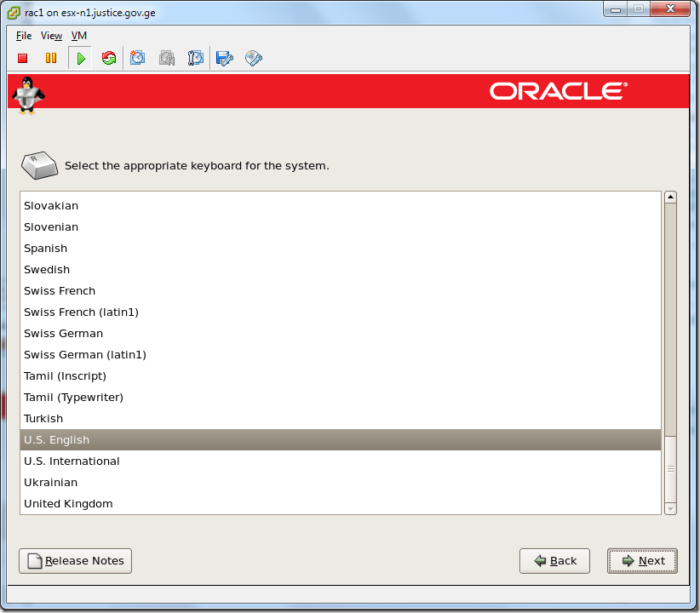The height and width of the screenshot is (613, 700).
Task: Take a snapshot of the VM
Action: (x=137, y=58)
